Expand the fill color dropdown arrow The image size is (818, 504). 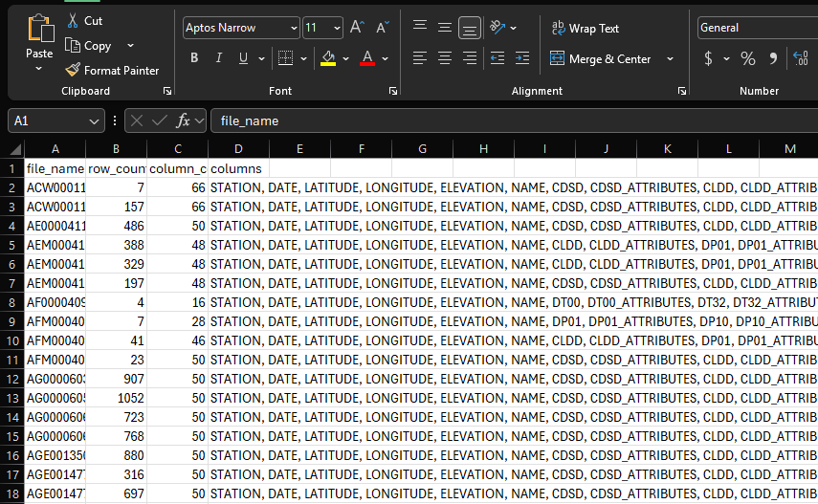345,58
